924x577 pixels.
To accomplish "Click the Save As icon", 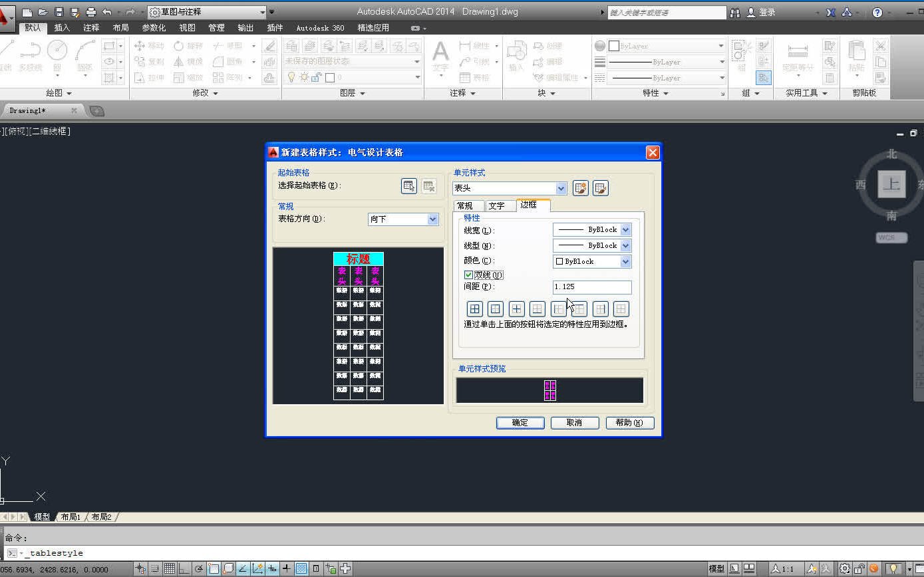I will click(75, 12).
